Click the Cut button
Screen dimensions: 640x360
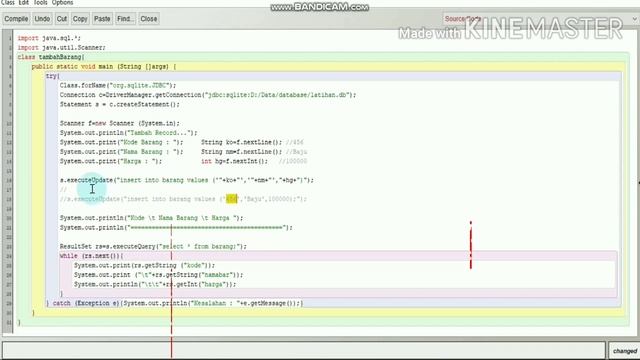[x=62, y=19]
